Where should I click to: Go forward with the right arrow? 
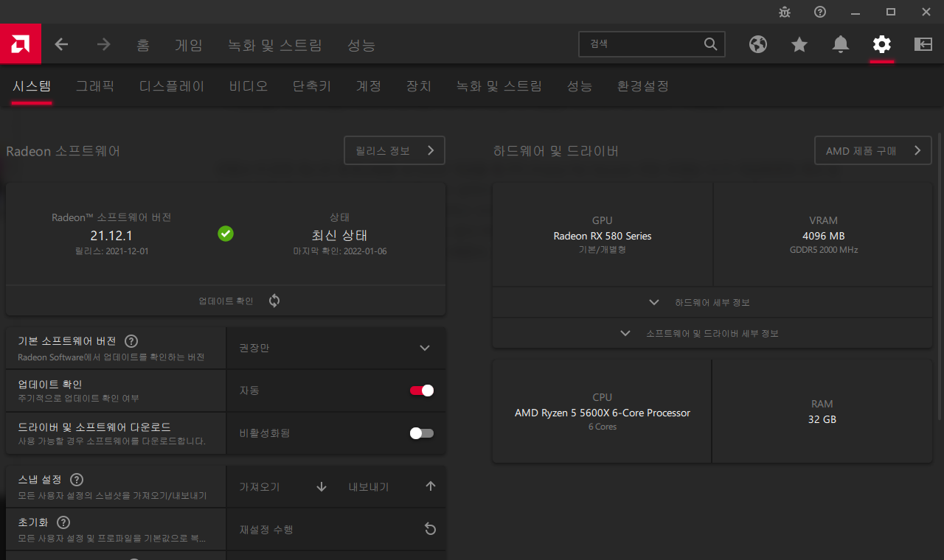tap(103, 44)
